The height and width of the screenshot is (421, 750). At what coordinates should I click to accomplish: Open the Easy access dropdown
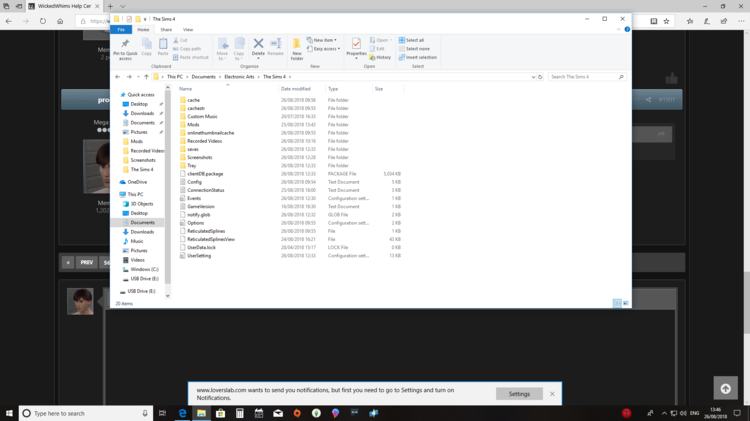pyautogui.click(x=323, y=49)
